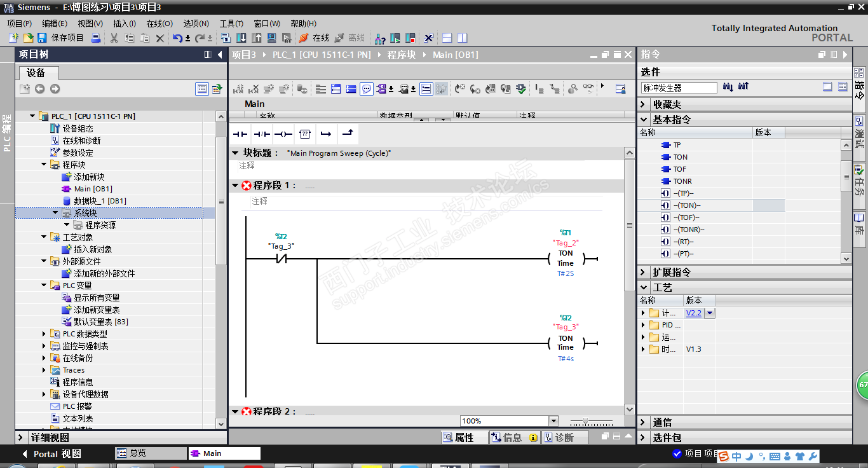Click the new project icon in toolbar
The image size is (868, 468).
pyautogui.click(x=13, y=38)
